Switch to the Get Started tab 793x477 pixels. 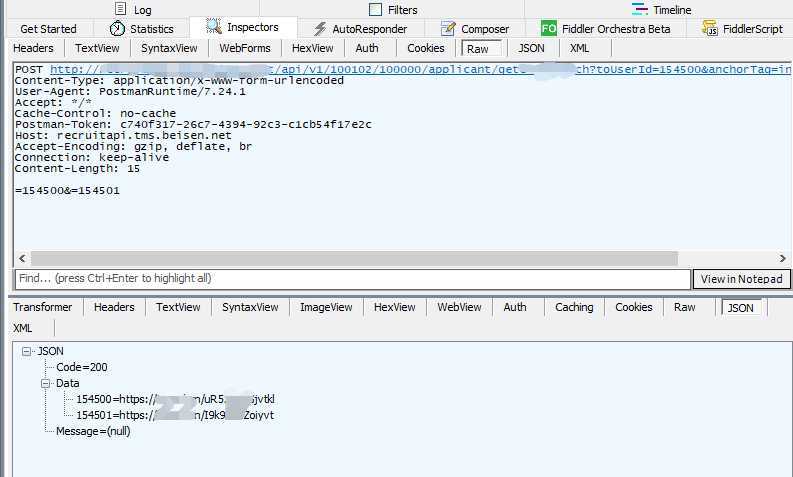point(49,29)
